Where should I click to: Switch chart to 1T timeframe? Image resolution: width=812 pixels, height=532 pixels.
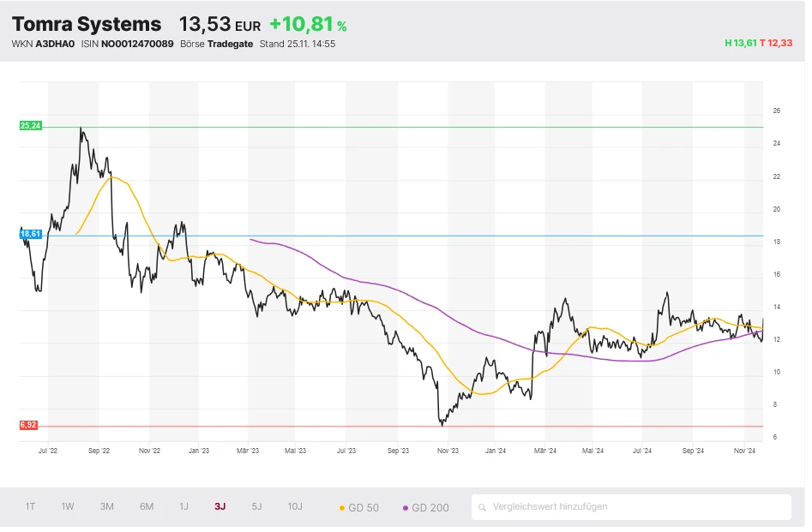pos(30,506)
